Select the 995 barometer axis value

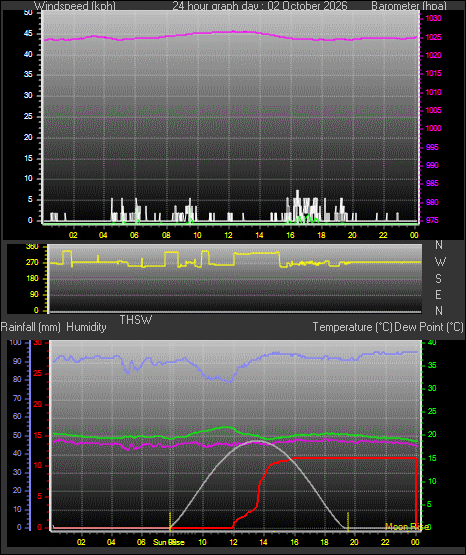432,147
